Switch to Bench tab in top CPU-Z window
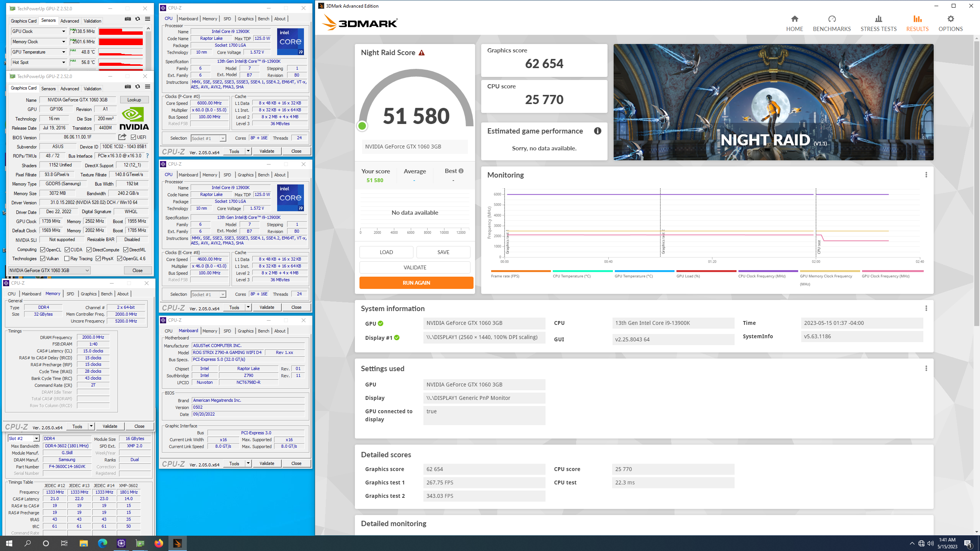980x551 pixels. click(x=263, y=19)
